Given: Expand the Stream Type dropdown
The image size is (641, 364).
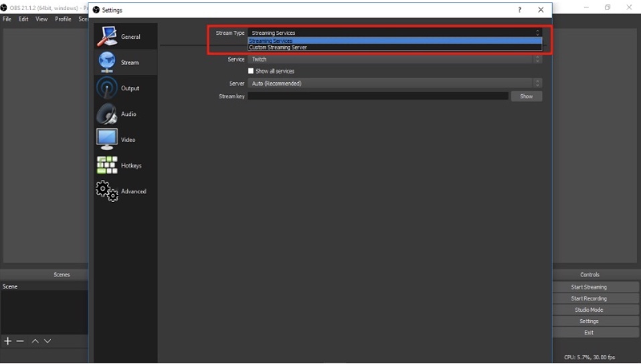Looking at the screenshot, I should (x=395, y=33).
